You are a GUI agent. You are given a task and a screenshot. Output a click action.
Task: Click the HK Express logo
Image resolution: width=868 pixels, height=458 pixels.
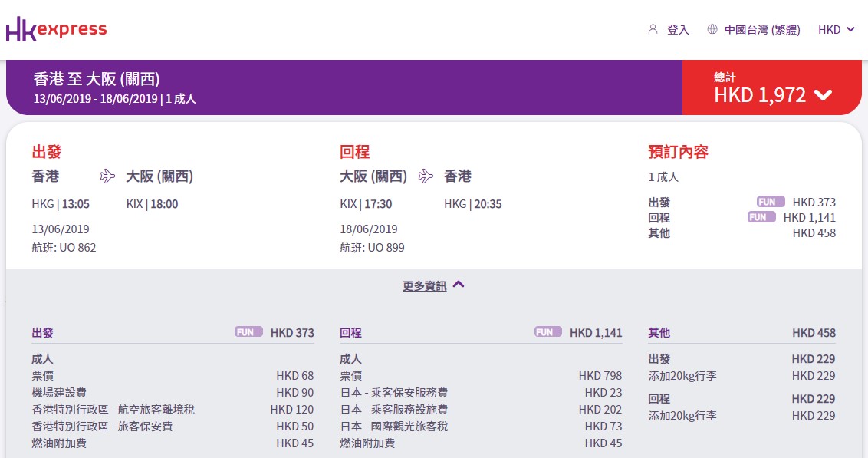coord(57,29)
